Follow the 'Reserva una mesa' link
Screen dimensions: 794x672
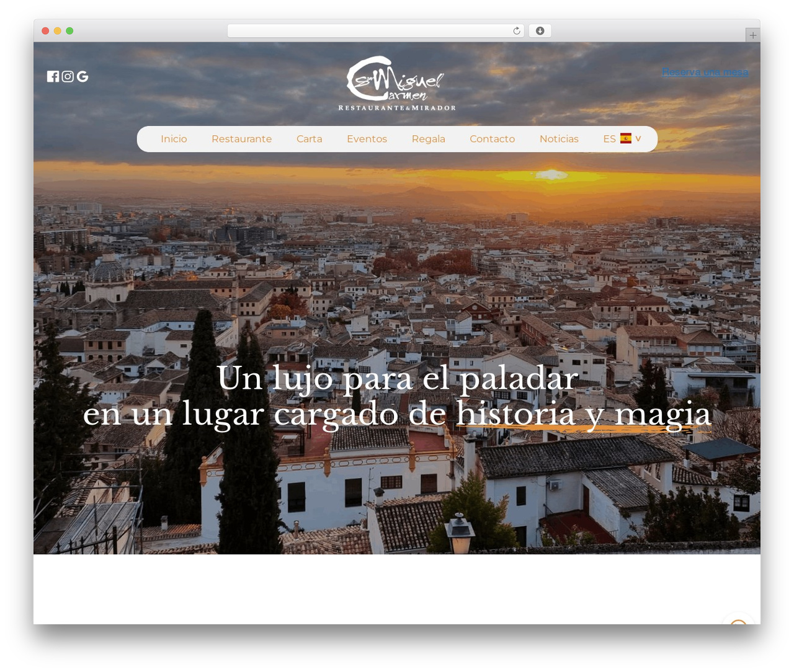point(705,72)
